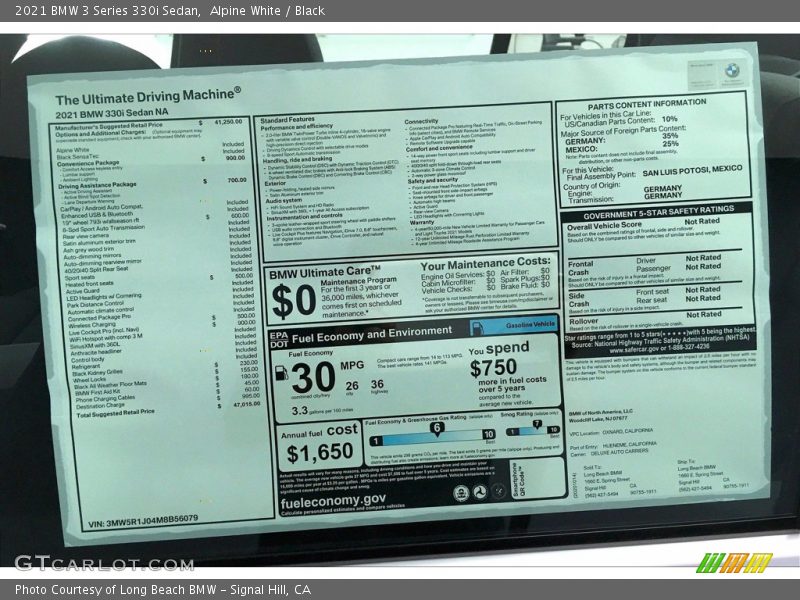Click the EPA DOT badge on fuel label

tap(279, 340)
